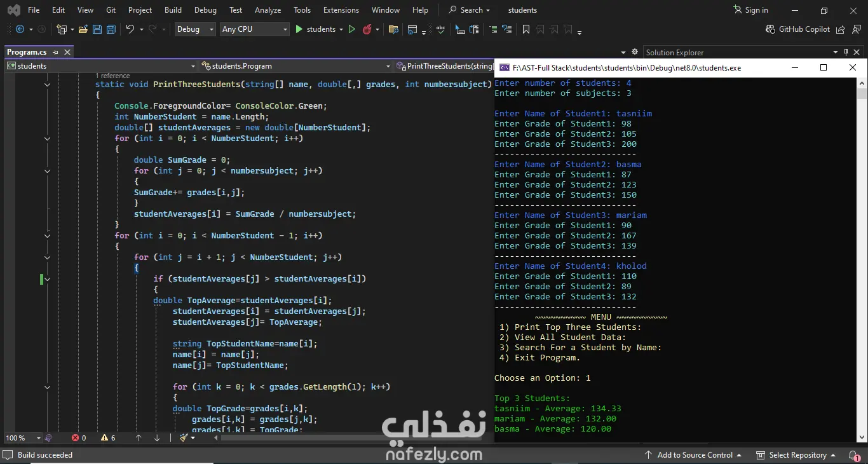Image resolution: width=868 pixels, height=464 pixels.
Task: Click the Sign in account icon
Action: pos(738,10)
